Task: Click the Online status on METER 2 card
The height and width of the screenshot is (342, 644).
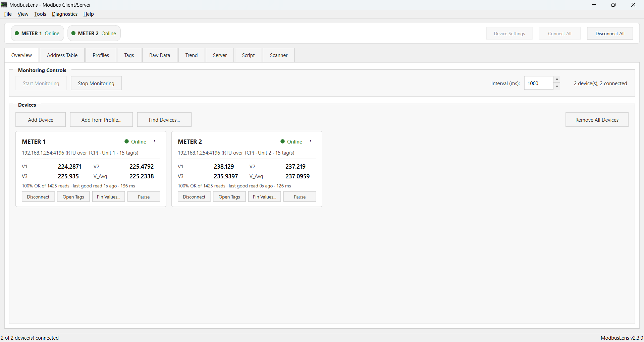Action: pyautogui.click(x=291, y=142)
